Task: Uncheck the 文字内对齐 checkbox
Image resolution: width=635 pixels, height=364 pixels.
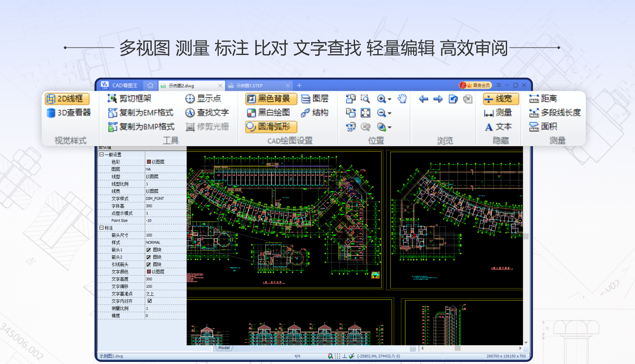Action: pyautogui.click(x=150, y=301)
